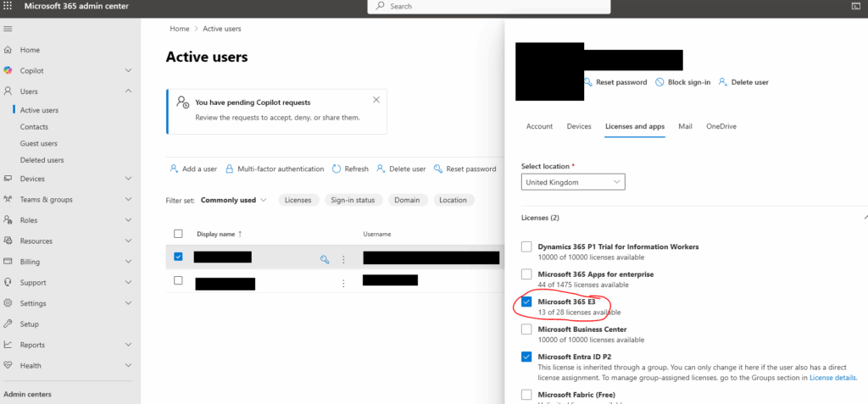The width and height of the screenshot is (868, 404).
Task: Open three-dot menu for second user row
Action: (x=343, y=282)
